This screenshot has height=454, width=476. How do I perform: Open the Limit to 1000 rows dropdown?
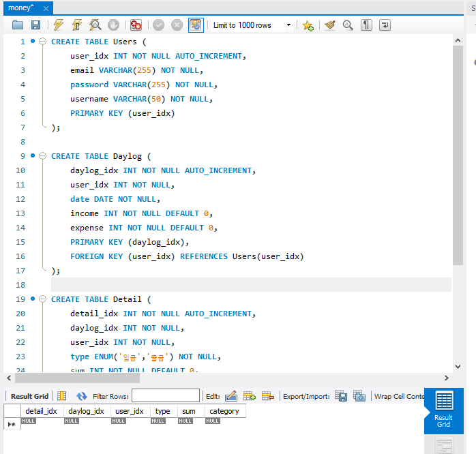251,25
